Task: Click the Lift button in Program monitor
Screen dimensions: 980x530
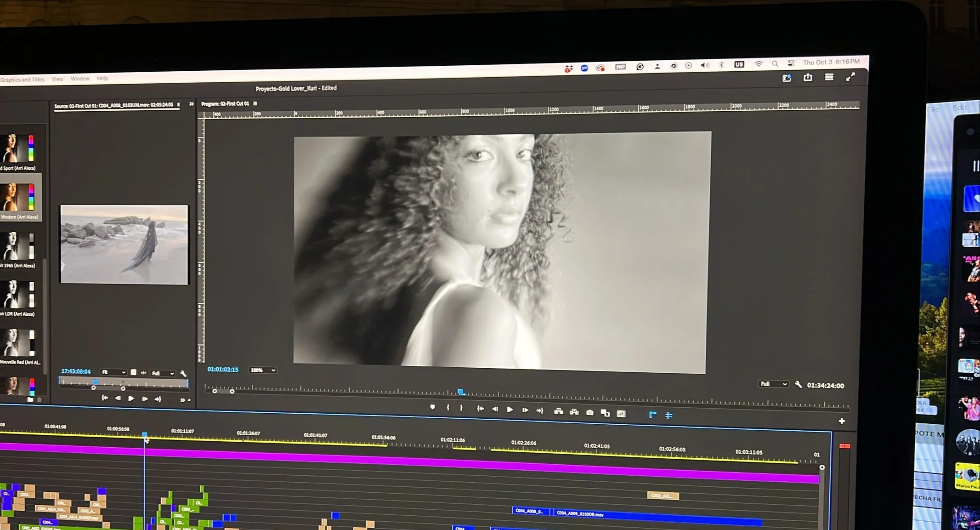Action: (559, 412)
